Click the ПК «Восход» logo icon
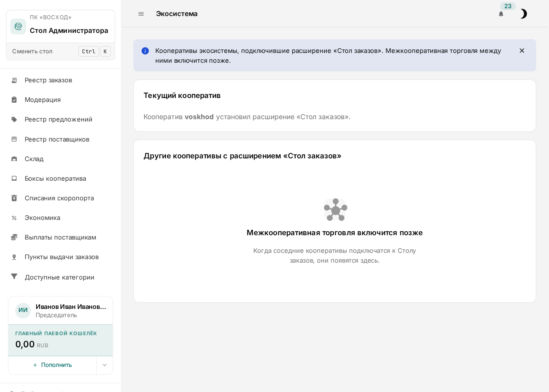 coord(18,26)
